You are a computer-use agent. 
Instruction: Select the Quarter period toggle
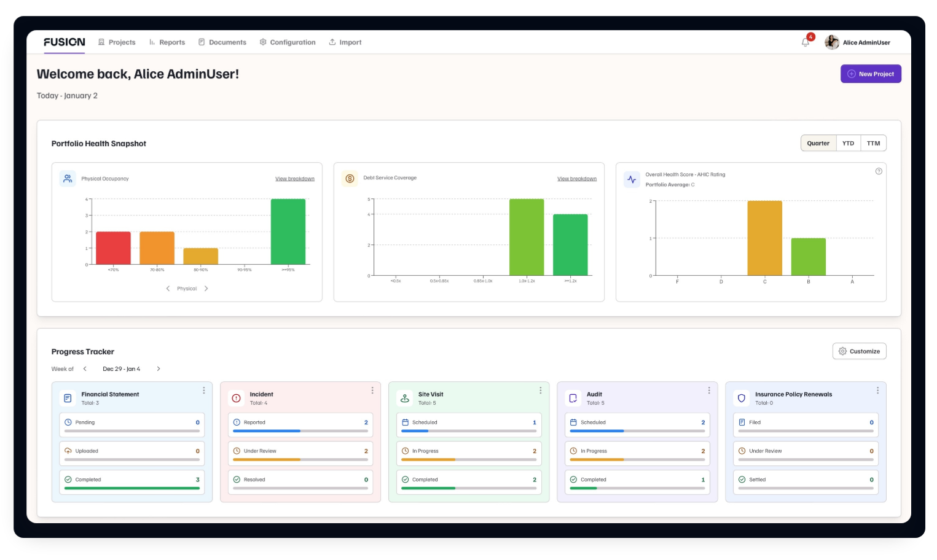(x=818, y=143)
